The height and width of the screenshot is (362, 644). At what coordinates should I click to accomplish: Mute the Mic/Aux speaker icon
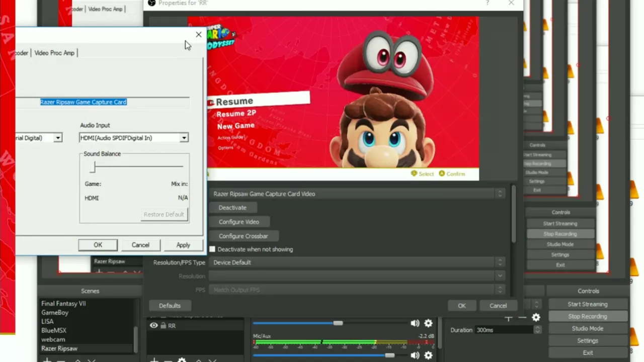(415, 355)
